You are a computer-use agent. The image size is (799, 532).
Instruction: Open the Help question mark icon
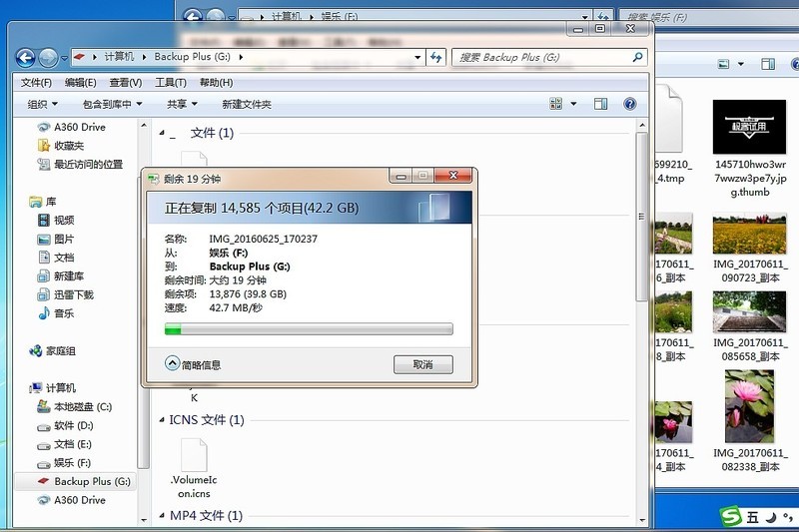coord(629,104)
